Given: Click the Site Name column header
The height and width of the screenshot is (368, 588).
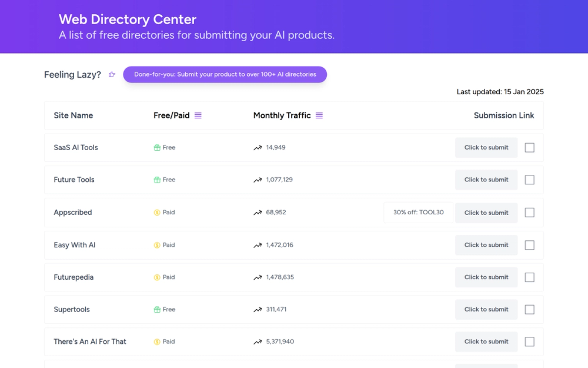Looking at the screenshot, I should tap(73, 115).
